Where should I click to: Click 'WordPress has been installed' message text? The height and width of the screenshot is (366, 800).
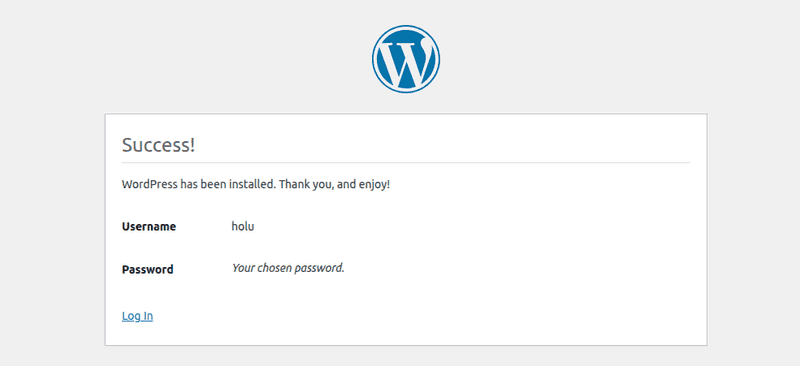(x=256, y=184)
